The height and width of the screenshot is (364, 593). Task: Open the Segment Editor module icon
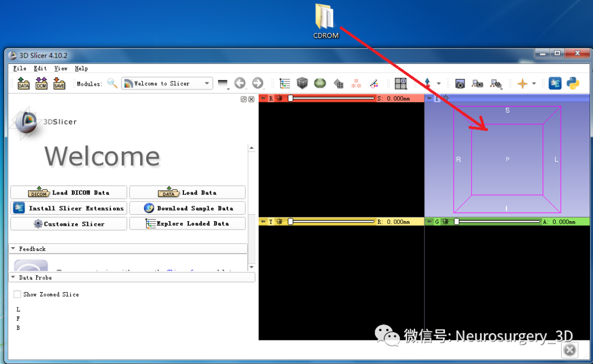click(x=374, y=83)
